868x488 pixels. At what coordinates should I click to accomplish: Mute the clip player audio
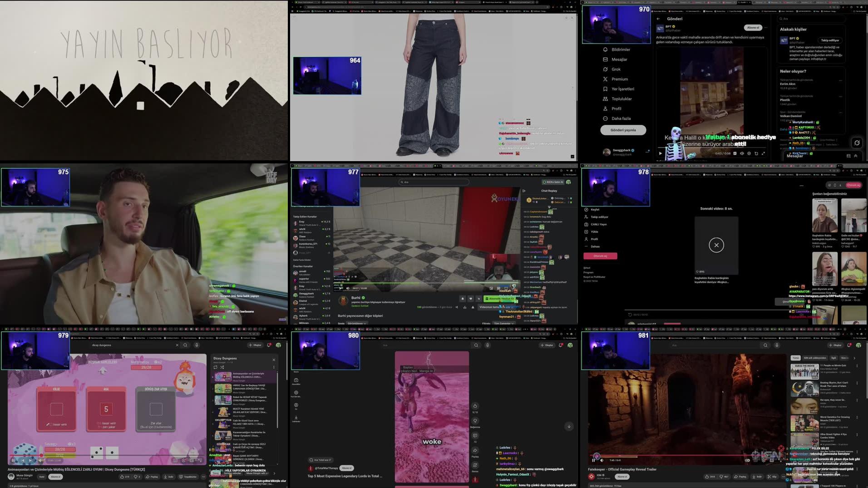348,288
